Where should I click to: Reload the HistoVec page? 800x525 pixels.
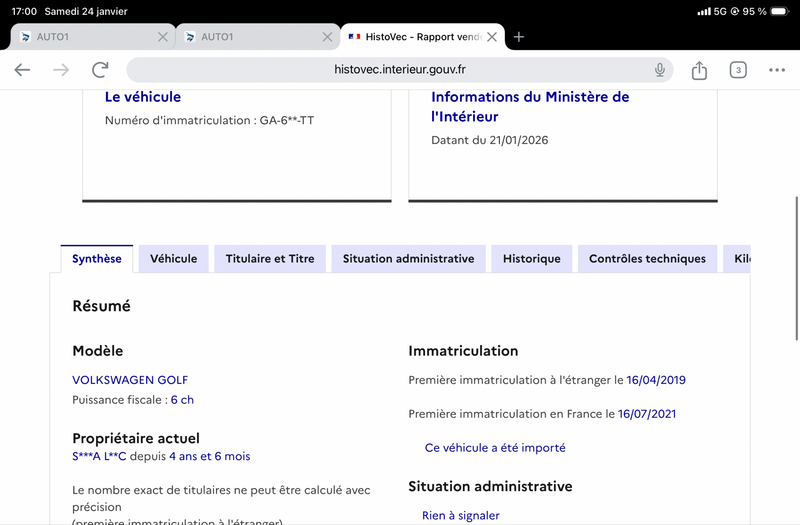[x=100, y=70]
